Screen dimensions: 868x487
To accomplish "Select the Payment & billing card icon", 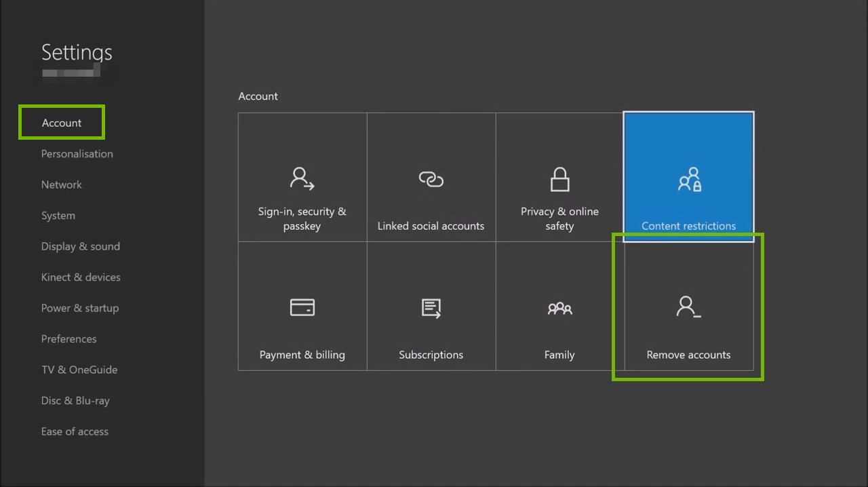I will click(x=302, y=308).
